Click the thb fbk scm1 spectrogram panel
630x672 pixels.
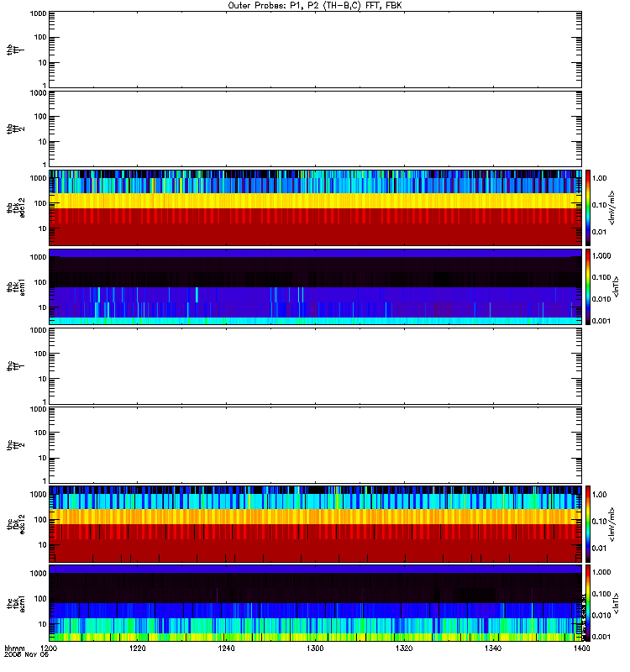coord(315,286)
